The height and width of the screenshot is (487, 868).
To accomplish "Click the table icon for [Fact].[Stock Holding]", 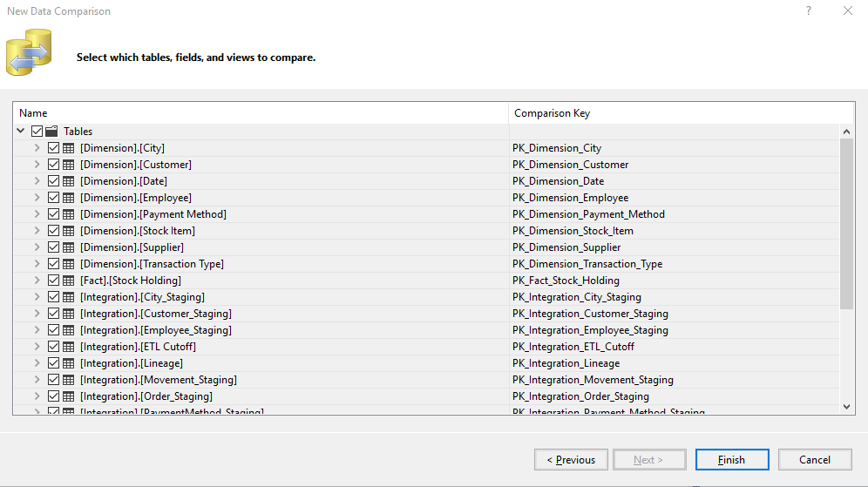I will click(x=69, y=281).
